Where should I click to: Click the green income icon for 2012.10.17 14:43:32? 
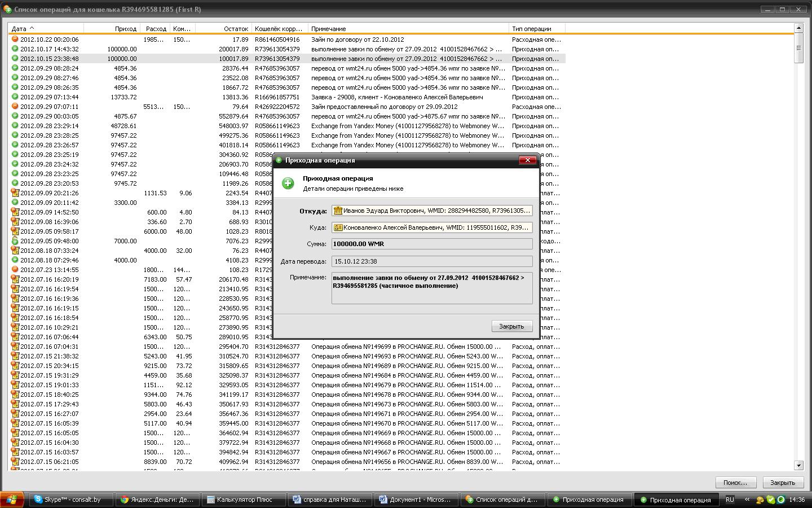[15, 49]
